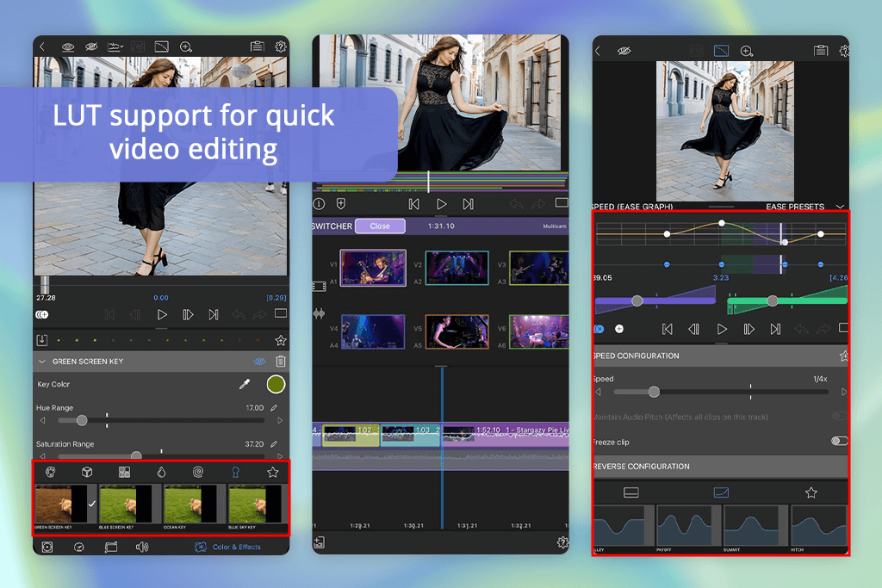Edit the Saturation Range value with pencil icon
The image size is (882, 588).
(274, 444)
